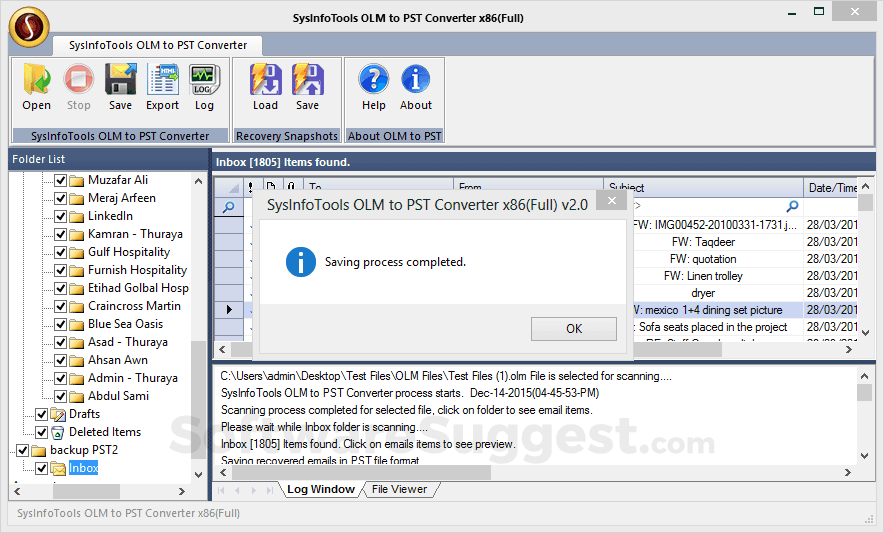Viewport: 884px width, 533px height.
Task: Toggle the backup PST2 checkbox
Action: click(x=23, y=451)
